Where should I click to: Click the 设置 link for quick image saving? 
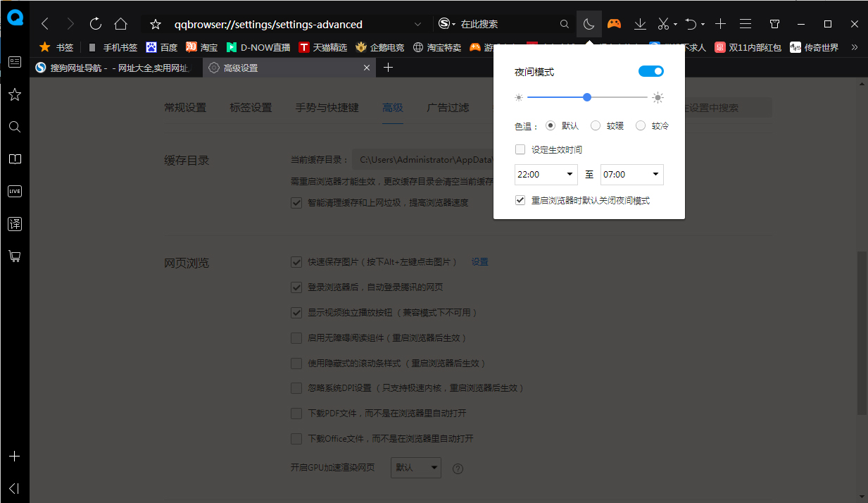coord(479,261)
